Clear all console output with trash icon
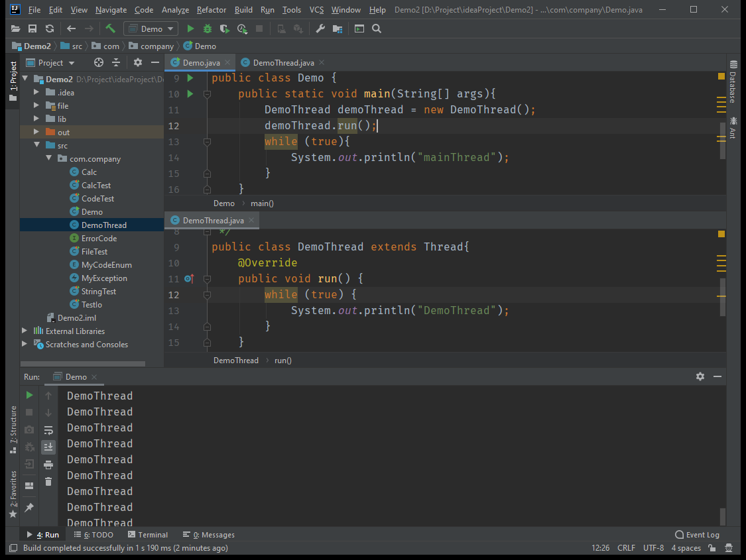 pos(48,482)
